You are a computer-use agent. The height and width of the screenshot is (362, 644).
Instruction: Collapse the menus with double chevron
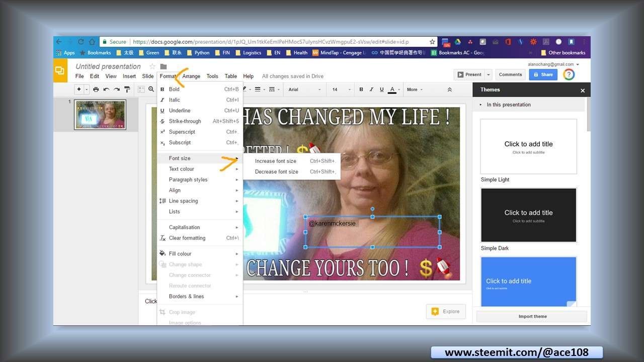point(450,89)
